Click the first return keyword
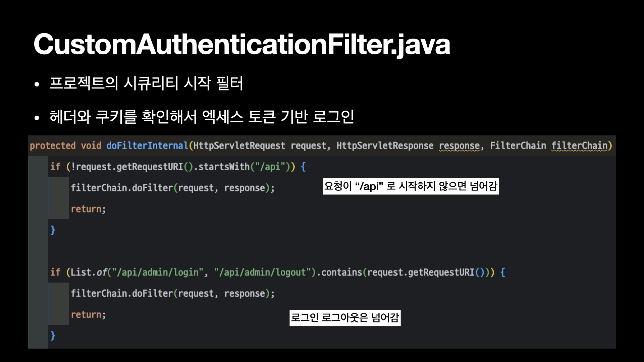The image size is (644, 362). (x=87, y=209)
